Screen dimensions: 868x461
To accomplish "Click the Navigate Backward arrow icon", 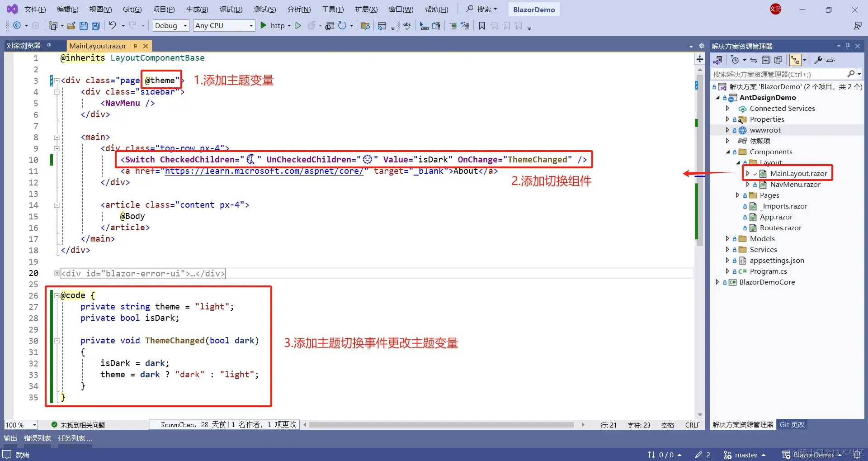I will [17, 26].
